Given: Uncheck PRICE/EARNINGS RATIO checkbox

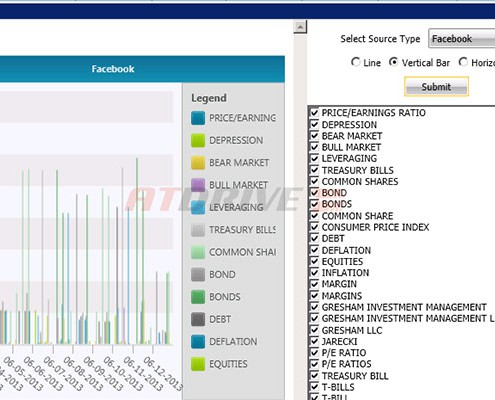Looking at the screenshot, I should click(x=314, y=112).
